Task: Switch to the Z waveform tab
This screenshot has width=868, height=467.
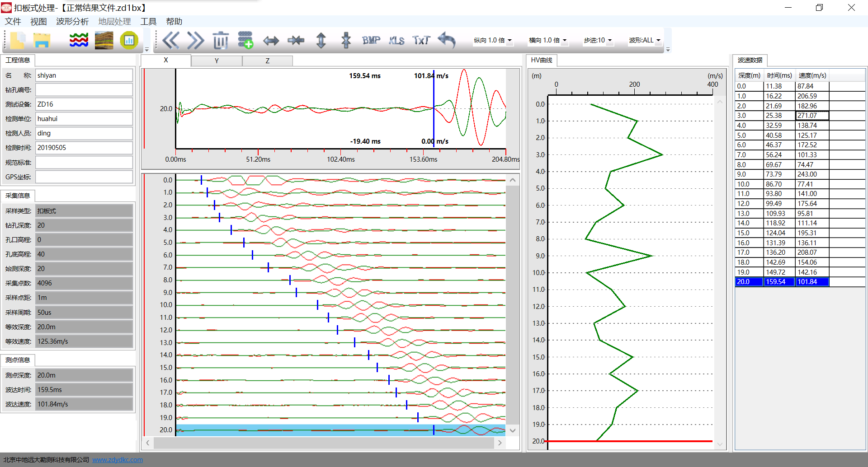Action: [267, 61]
